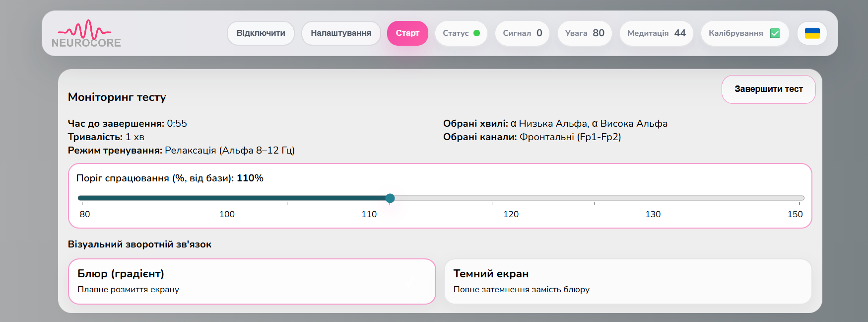The width and height of the screenshot is (868, 322).
Task: Open Налаштування settings
Action: [341, 33]
